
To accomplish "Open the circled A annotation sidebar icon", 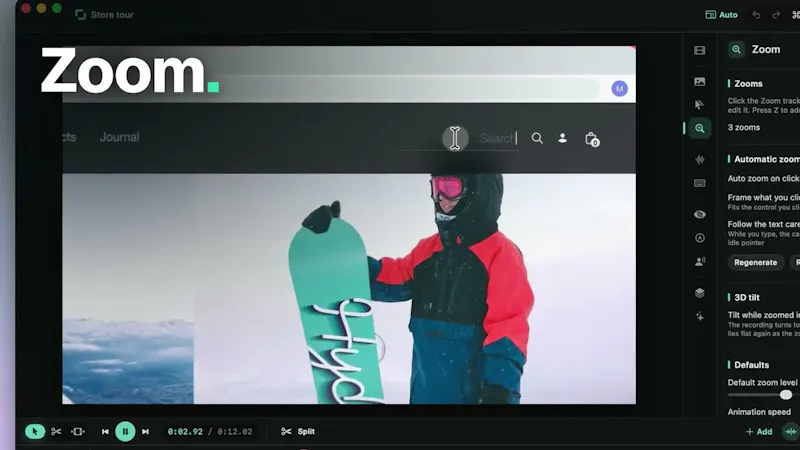I will tap(699, 238).
